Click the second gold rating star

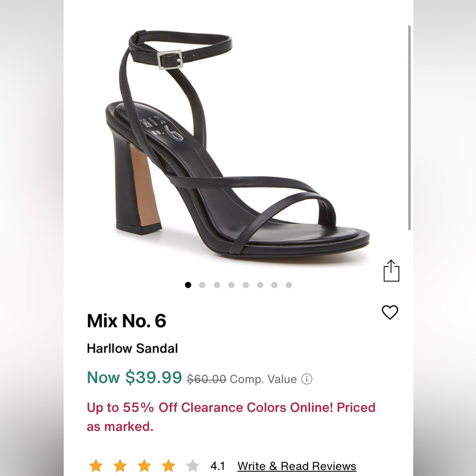pyautogui.click(x=120, y=466)
